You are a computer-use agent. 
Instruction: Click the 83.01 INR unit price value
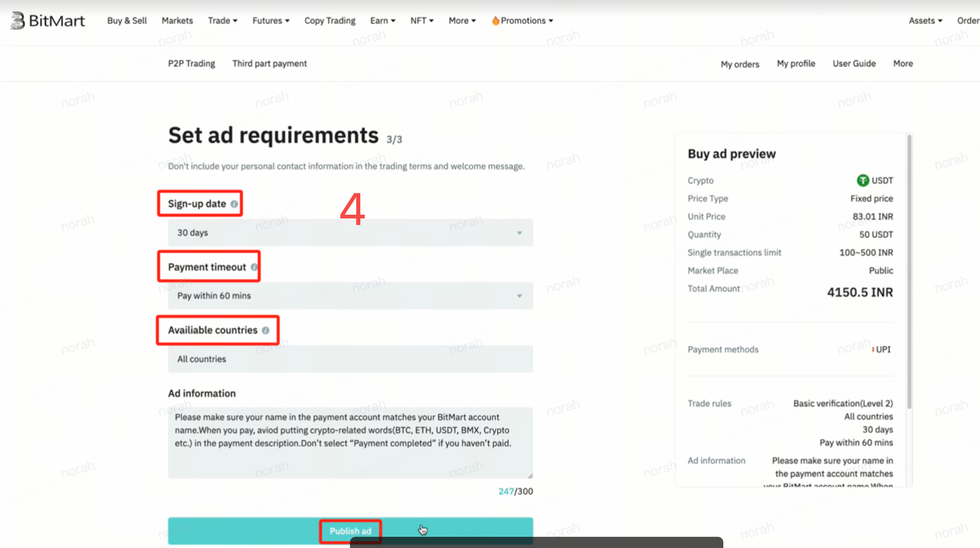[873, 217]
